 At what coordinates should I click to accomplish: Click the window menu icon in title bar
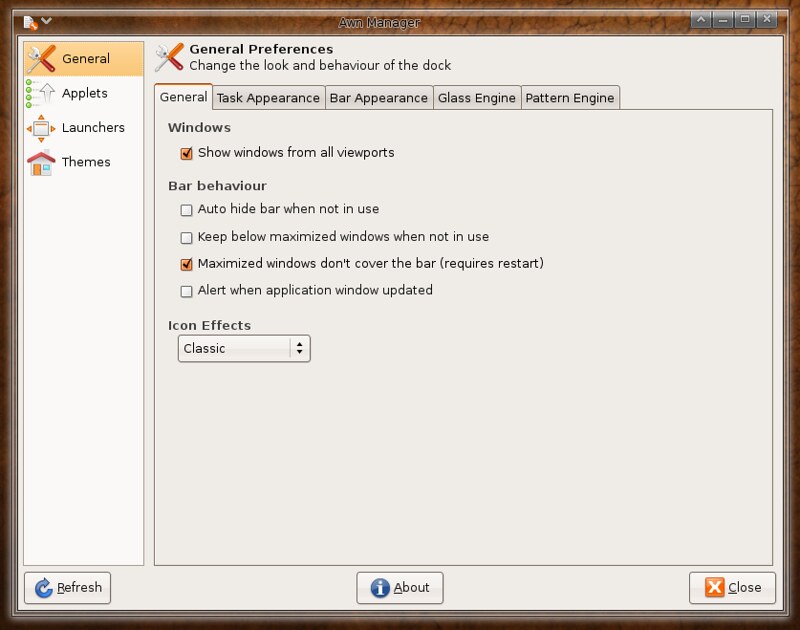click(30, 22)
